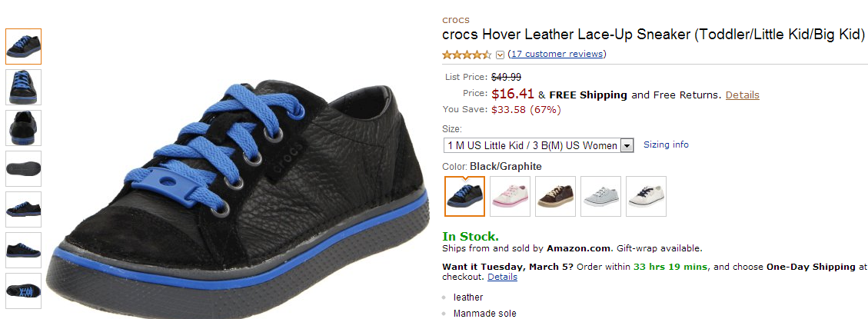
Task: Pick the white and navy sneaker swatch
Action: pos(646,196)
